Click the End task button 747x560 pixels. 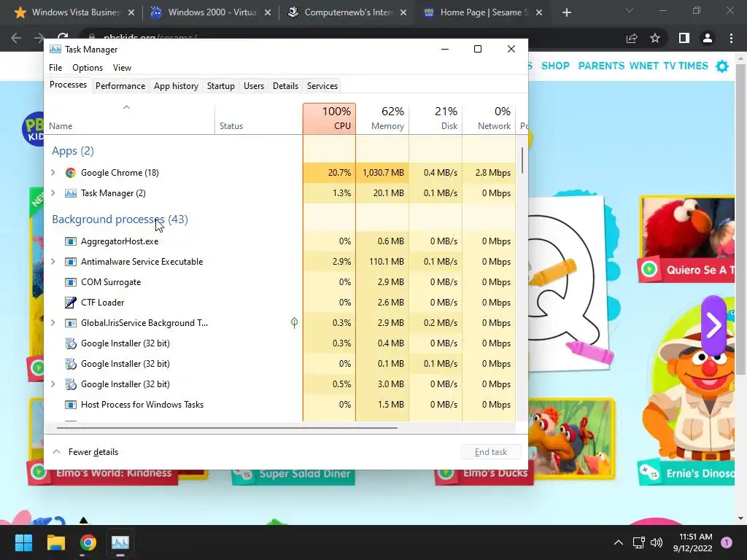[x=491, y=452]
